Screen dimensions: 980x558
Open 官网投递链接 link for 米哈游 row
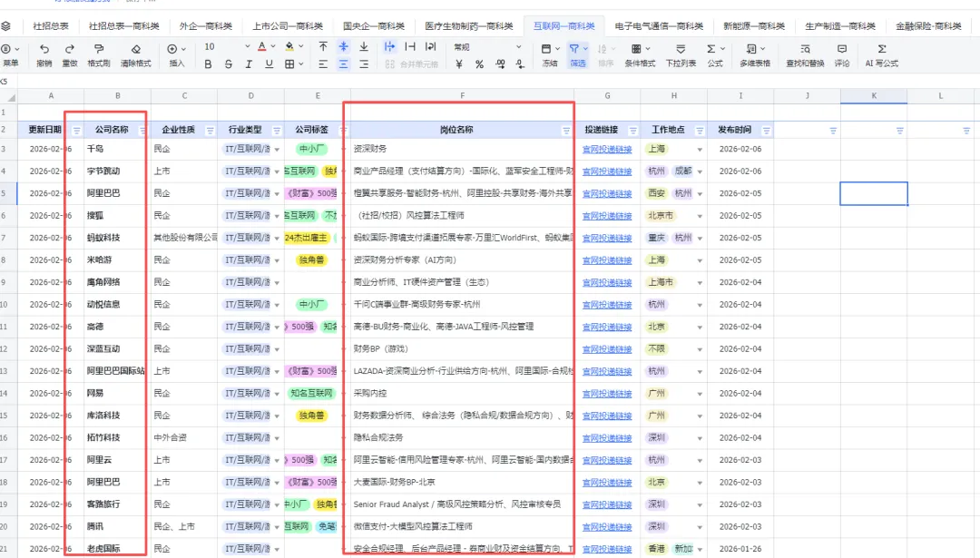pyautogui.click(x=607, y=260)
